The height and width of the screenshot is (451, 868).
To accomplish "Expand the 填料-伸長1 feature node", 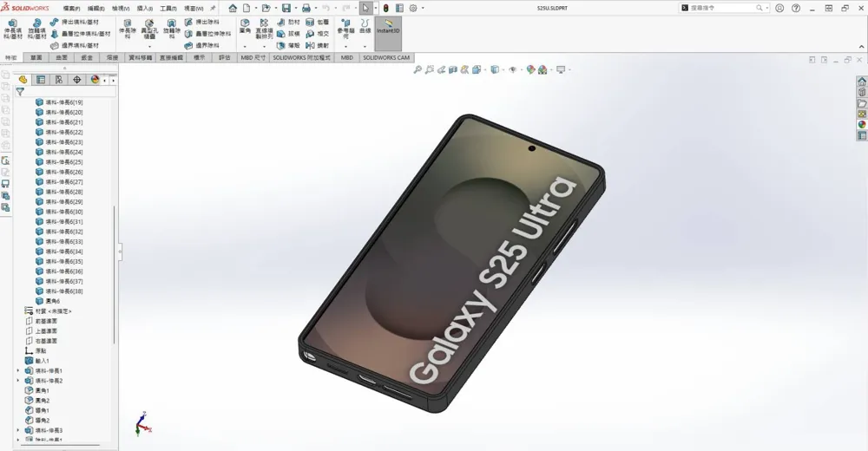I will tap(17, 370).
